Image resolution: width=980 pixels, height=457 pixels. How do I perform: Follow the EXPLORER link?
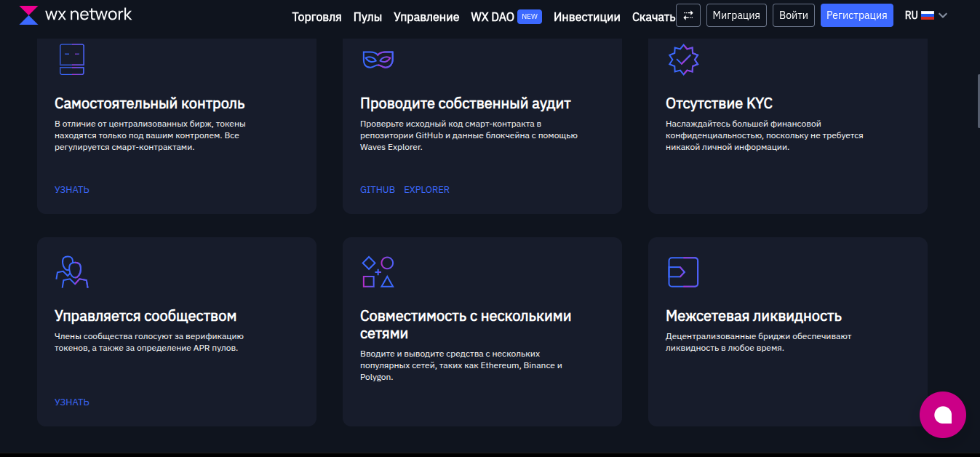coord(427,189)
